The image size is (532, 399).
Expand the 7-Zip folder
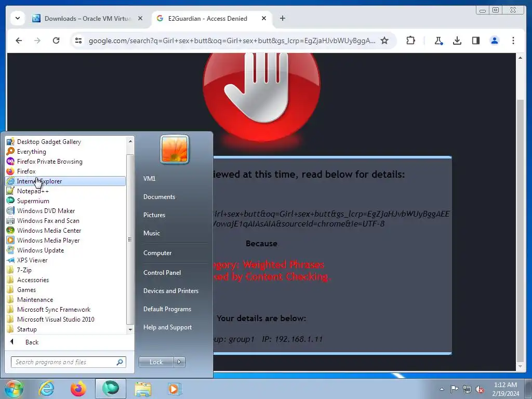point(65,270)
